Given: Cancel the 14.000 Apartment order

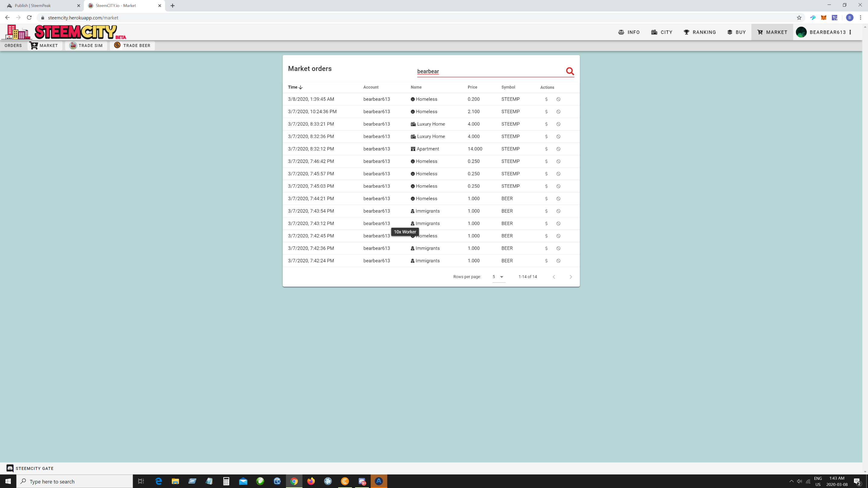Looking at the screenshot, I should [x=558, y=149].
